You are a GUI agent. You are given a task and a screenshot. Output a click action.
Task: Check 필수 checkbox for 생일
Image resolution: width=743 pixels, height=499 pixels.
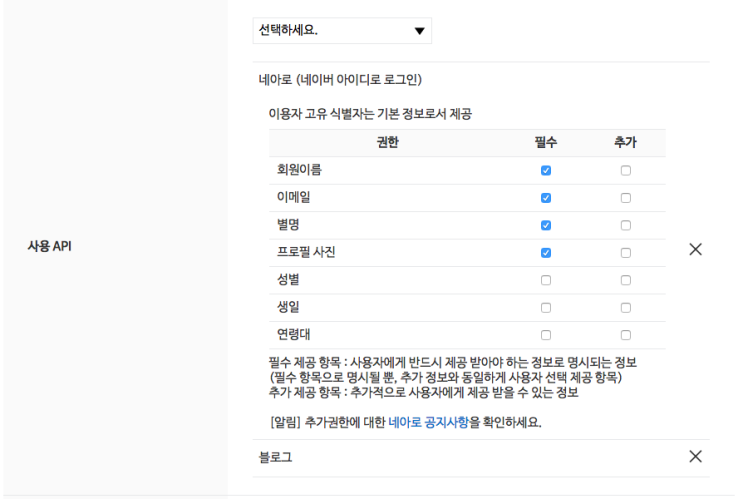click(x=546, y=308)
